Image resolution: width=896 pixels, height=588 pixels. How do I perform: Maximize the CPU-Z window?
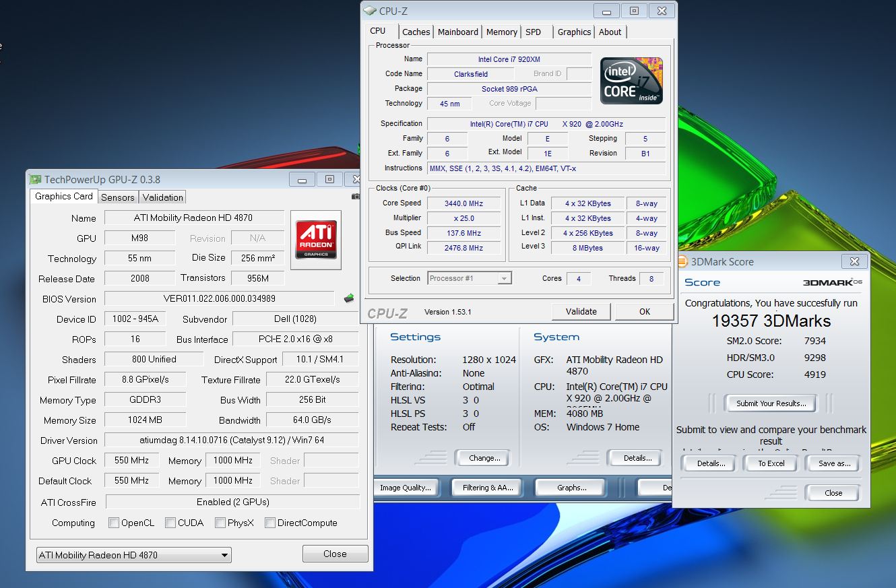click(634, 11)
